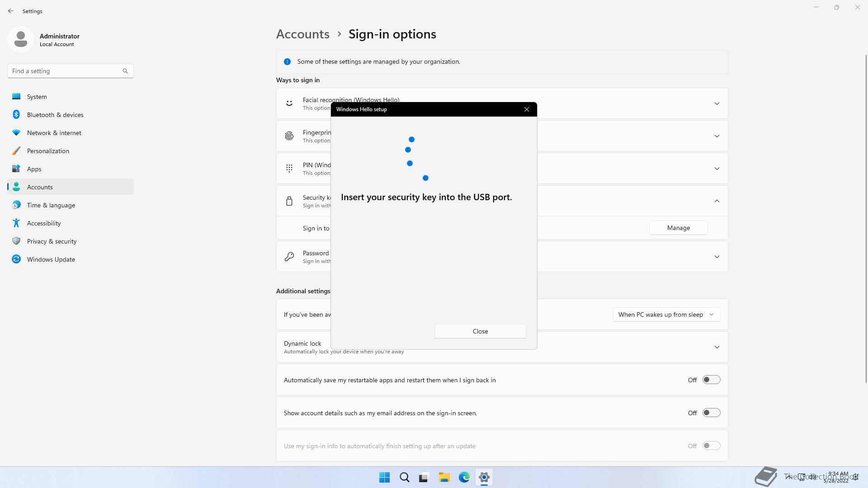Toggle use sign-in info after update switch
868x488 pixels.
[x=711, y=446]
